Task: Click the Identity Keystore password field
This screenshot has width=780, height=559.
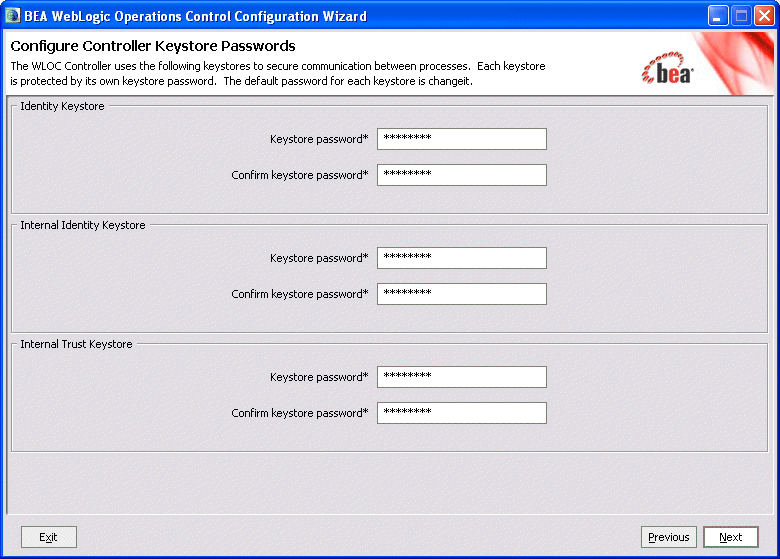Action: coord(462,139)
